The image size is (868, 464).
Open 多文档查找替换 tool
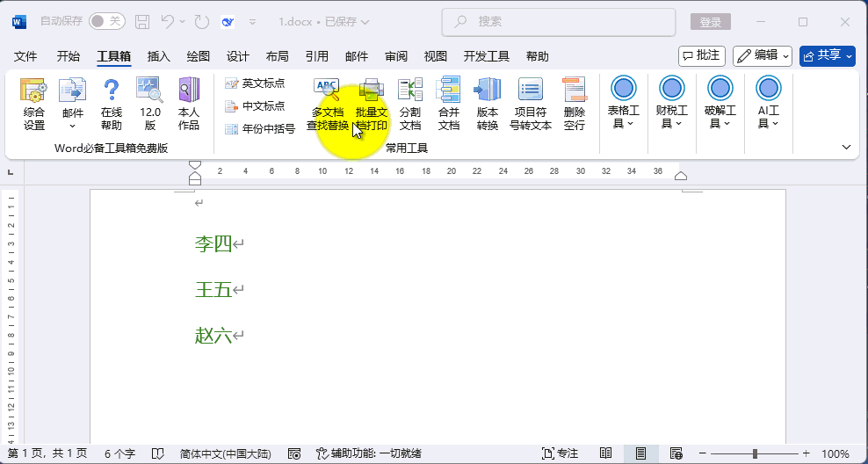pyautogui.click(x=327, y=104)
